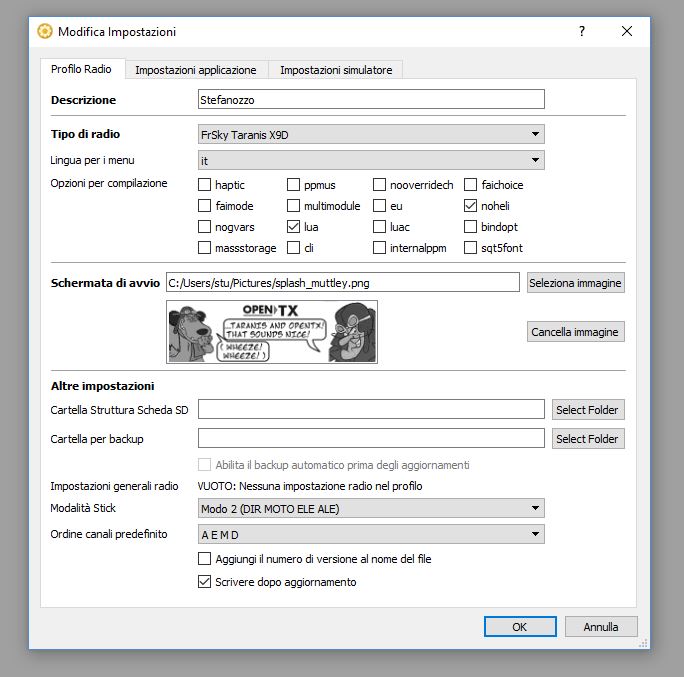Uncheck the lua build option
The width and height of the screenshot is (684, 677).
(x=294, y=227)
